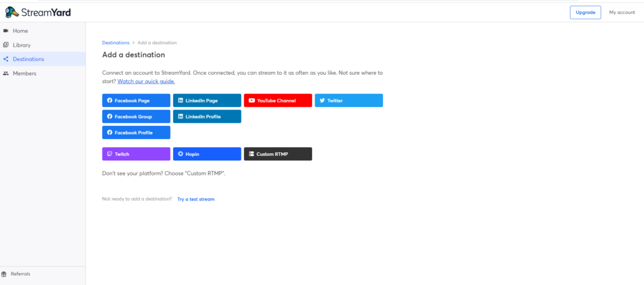Click YouTube play icon on YouTube Channel button
Image resolution: width=644 pixels, height=285 pixels.
coord(252,100)
